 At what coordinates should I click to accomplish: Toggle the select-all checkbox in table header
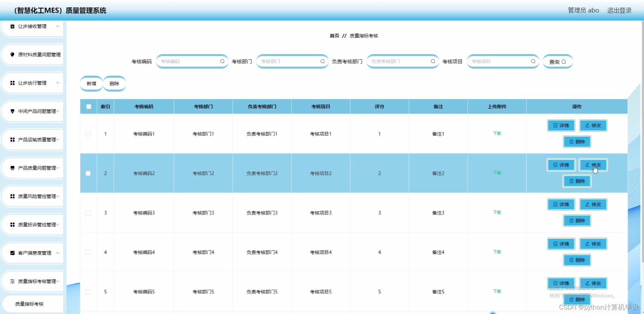88,106
